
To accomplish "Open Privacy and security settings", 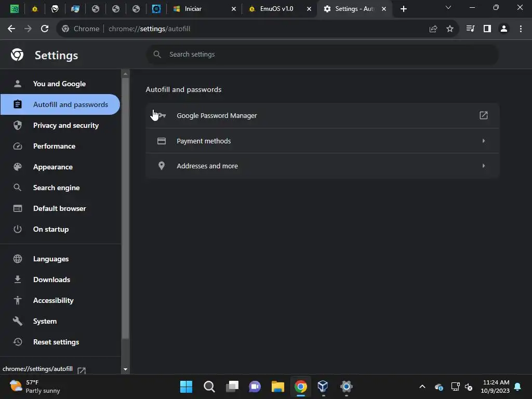I will click(x=60, y=125).
